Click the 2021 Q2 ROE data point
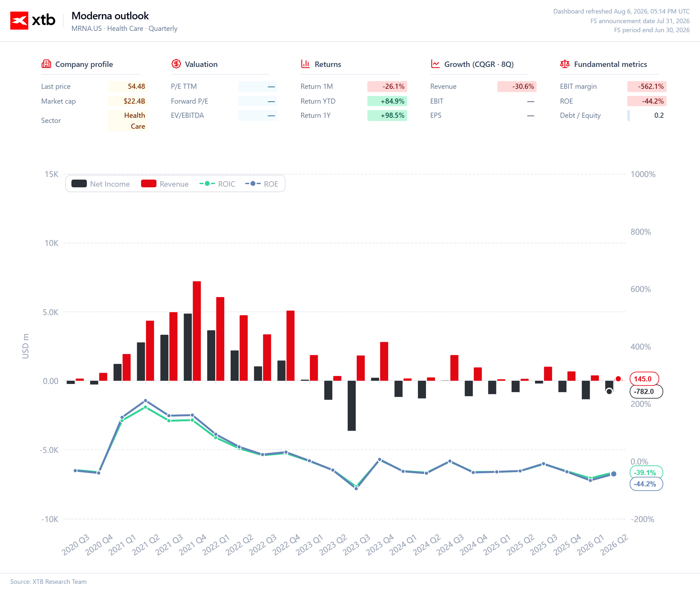 pos(145,401)
